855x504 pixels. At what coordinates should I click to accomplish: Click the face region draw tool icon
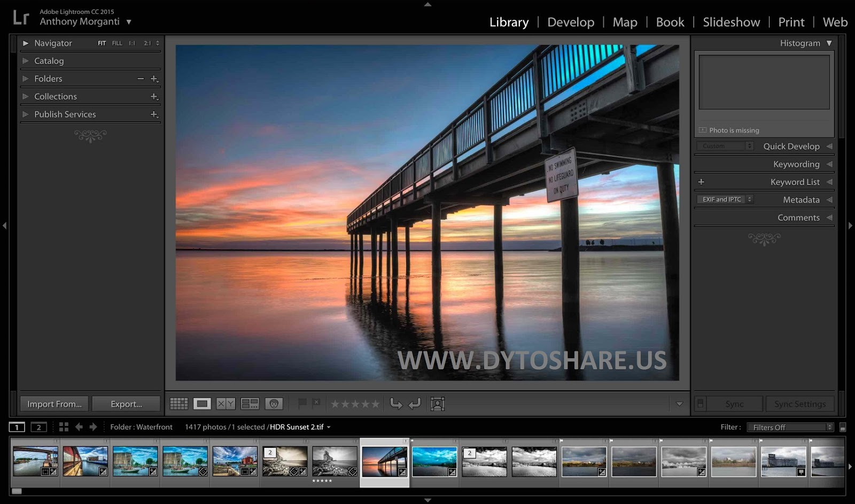click(438, 404)
